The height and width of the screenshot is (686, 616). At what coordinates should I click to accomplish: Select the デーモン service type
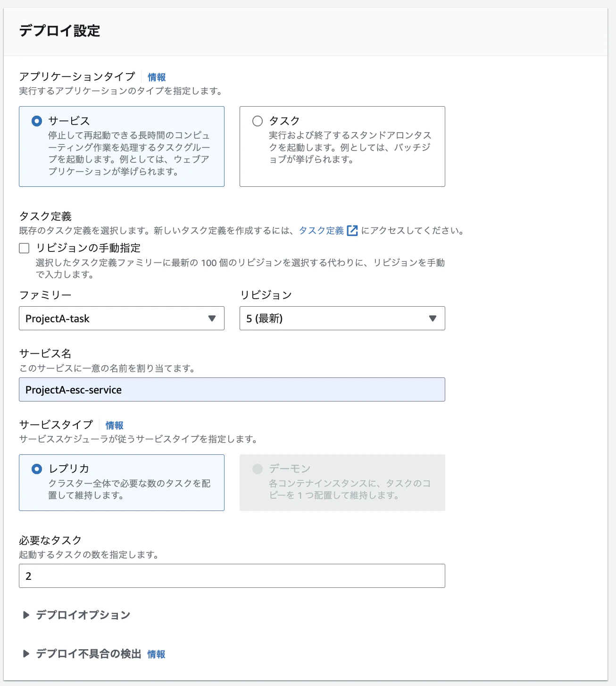(x=258, y=469)
